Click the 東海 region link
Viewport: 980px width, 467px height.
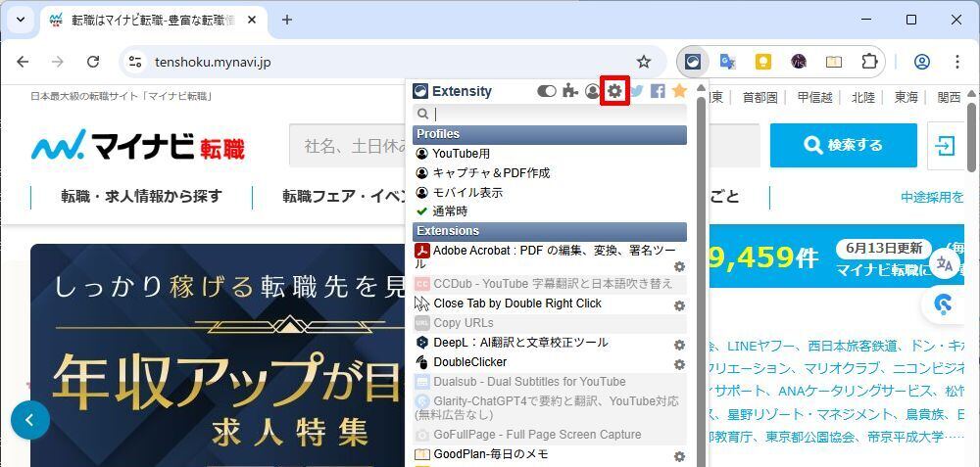coord(906,97)
